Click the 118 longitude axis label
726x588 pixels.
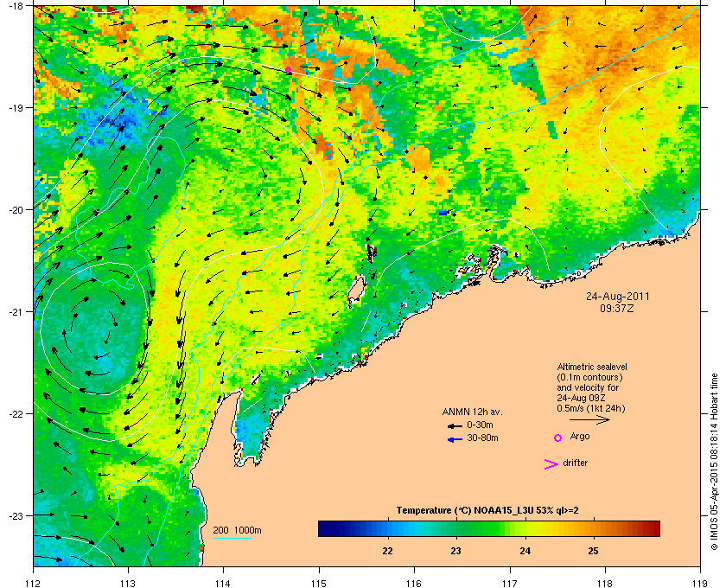(x=605, y=584)
